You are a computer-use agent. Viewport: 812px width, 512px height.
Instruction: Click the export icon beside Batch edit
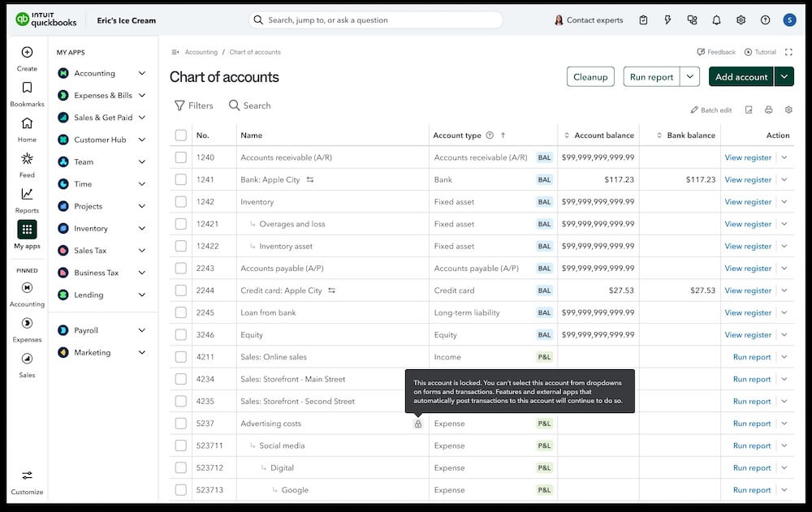749,110
